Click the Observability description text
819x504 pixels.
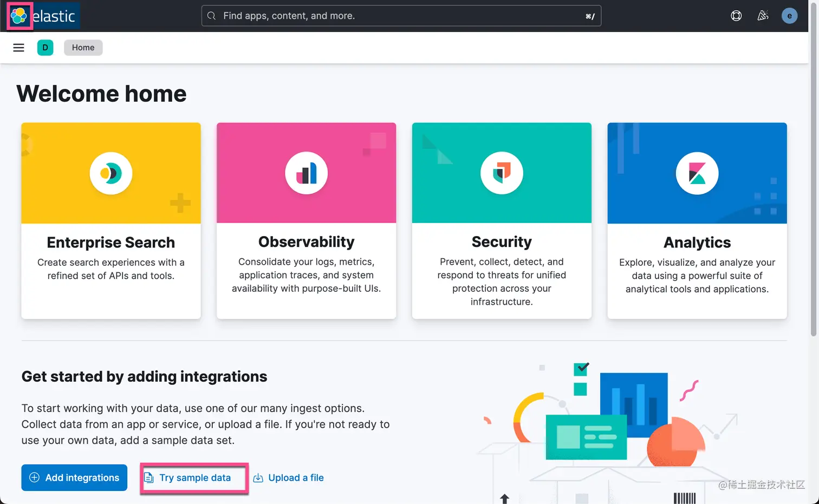(307, 275)
